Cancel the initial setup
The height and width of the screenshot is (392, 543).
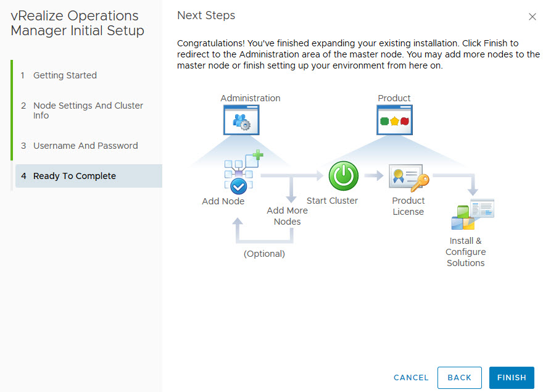411,377
